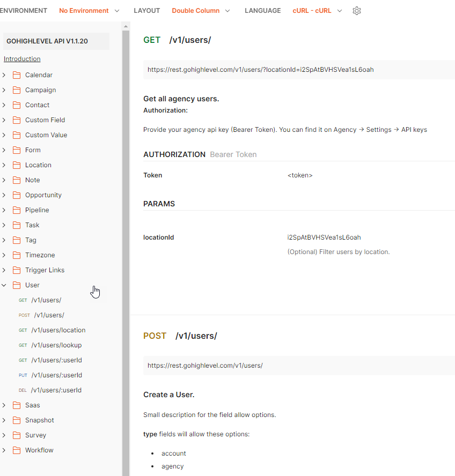Click the Location folder icon
Viewport: 455px width, 476px height.
[x=17, y=165]
